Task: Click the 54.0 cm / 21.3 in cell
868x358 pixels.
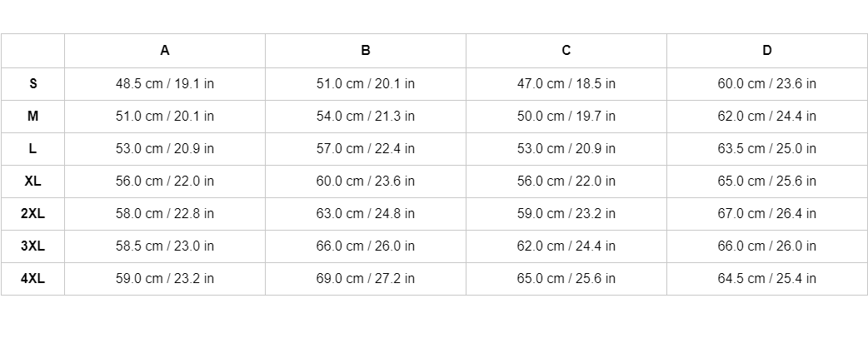Action: pos(366,116)
